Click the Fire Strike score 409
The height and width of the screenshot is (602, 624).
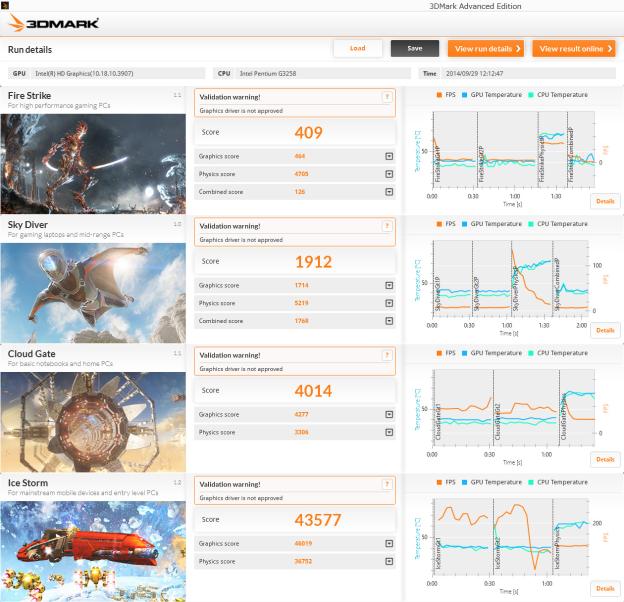coord(308,132)
